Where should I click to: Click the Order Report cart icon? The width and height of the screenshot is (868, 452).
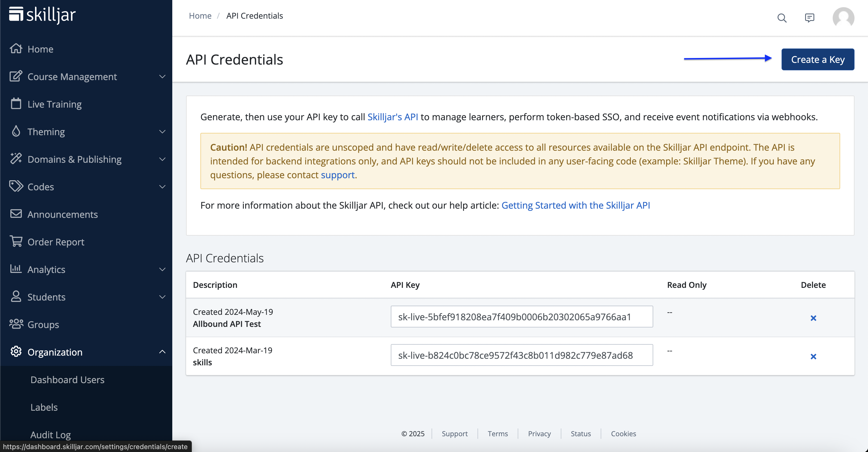tap(16, 241)
